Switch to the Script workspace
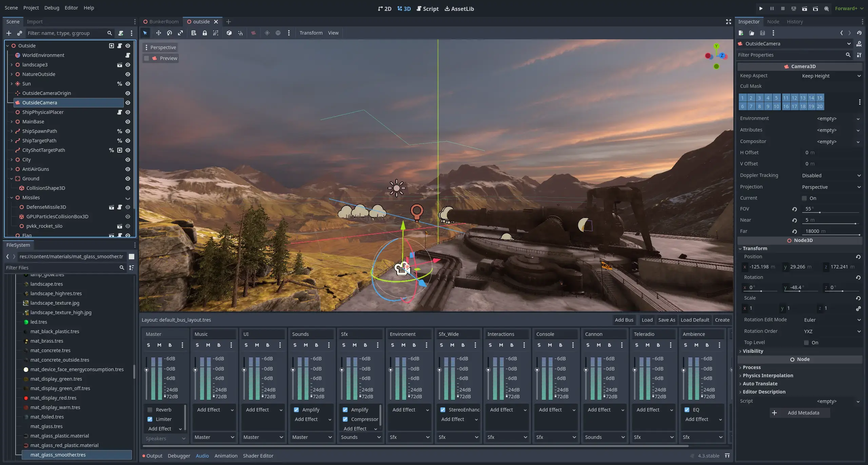Image resolution: width=868 pixels, height=465 pixels. 428,9
